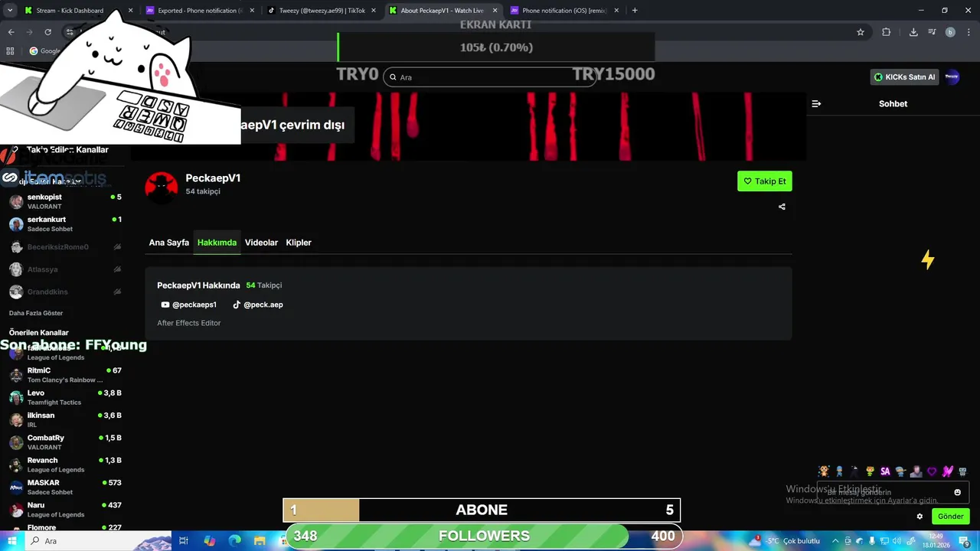Collapse the Sohbet chat panel with the arrow icon

click(816, 103)
